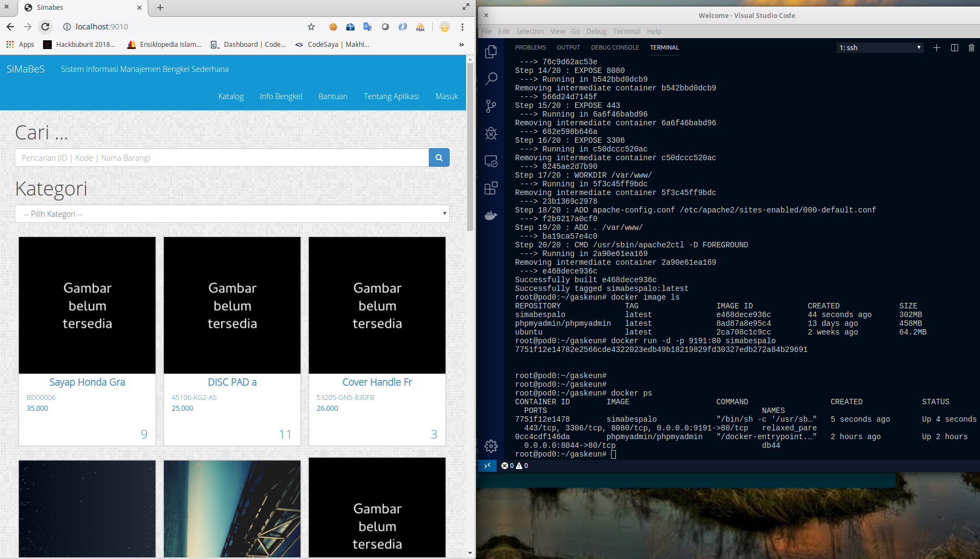Open the Docker whale icon in activity bar
The height and width of the screenshot is (559, 980).
pos(491,216)
